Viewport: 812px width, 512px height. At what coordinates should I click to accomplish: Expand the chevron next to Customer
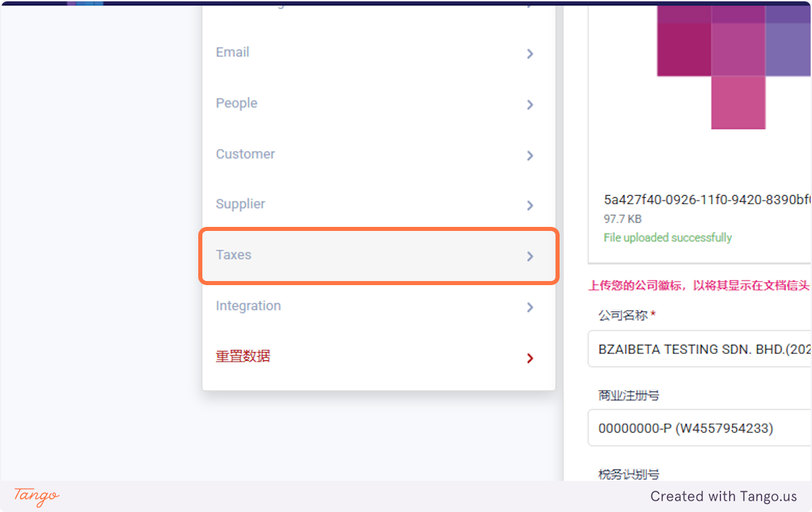530,155
